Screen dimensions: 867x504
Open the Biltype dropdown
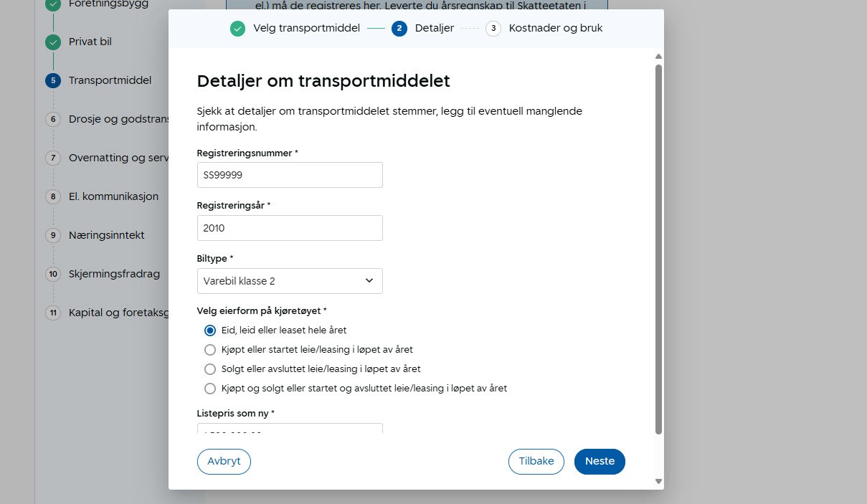290,281
